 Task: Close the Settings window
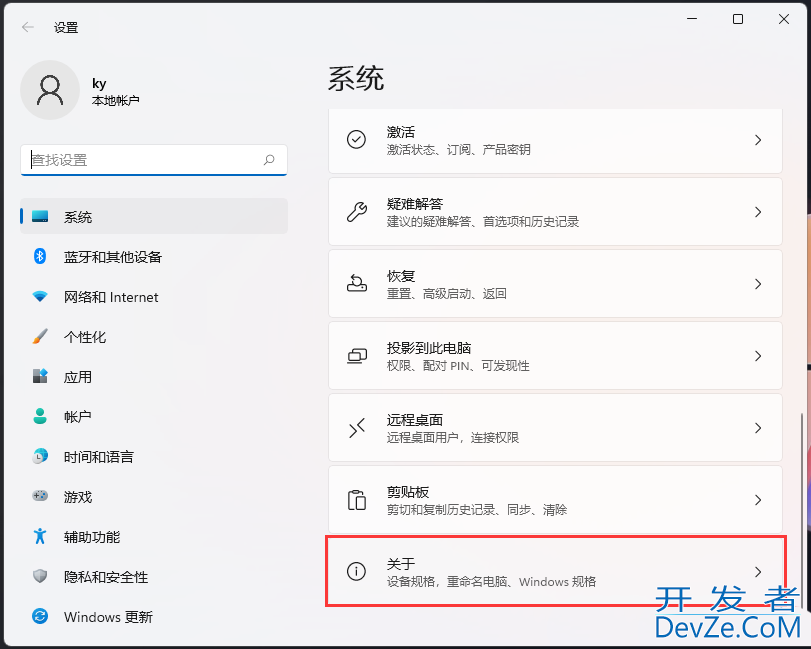[784, 19]
